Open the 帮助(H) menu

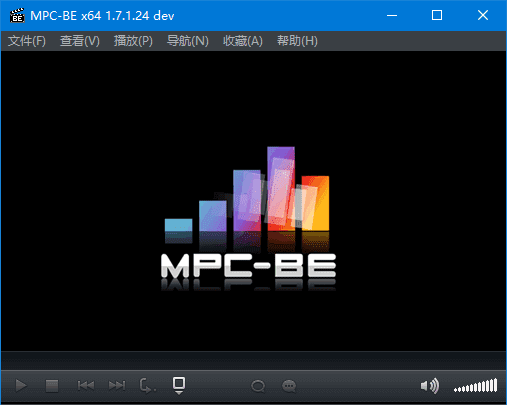[297, 41]
